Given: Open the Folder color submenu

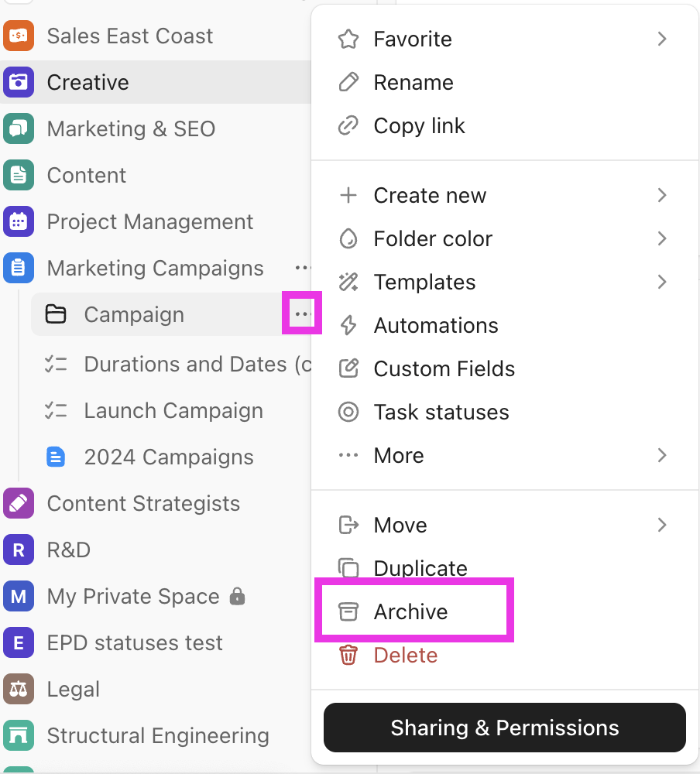Looking at the screenshot, I should click(x=661, y=239).
